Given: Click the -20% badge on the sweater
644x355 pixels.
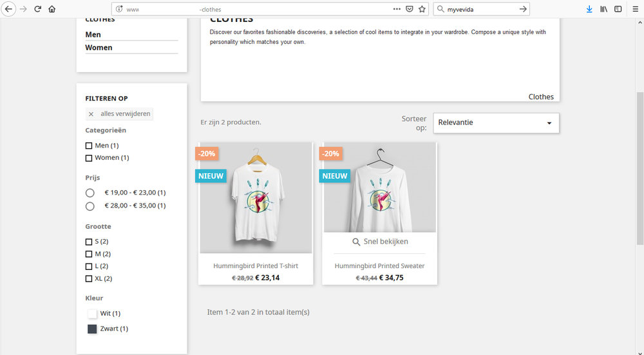Looking at the screenshot, I should point(330,154).
